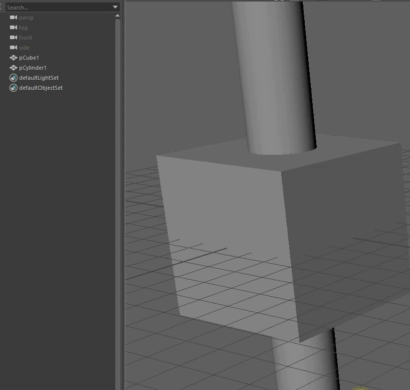This screenshot has width=410, height=390.
Task: Click the defaultLightSet set icon
Action: 13,78
